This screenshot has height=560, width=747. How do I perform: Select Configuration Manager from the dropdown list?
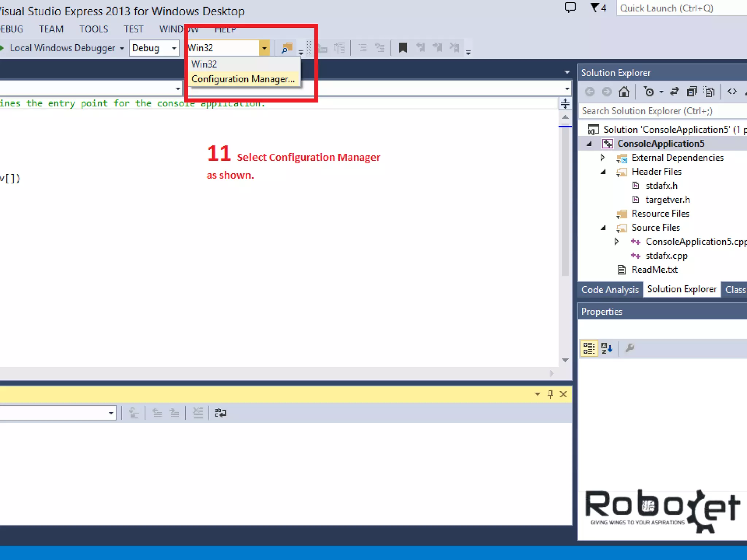point(243,79)
